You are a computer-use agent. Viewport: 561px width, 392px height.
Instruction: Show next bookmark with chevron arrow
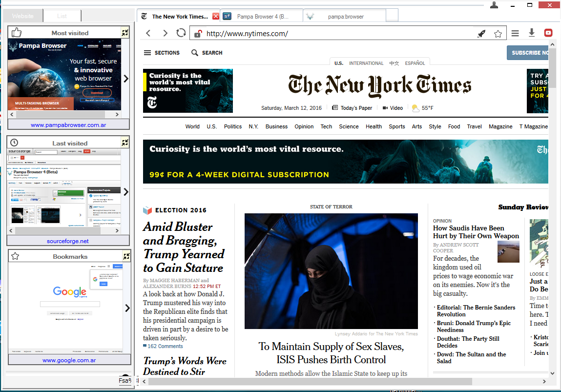pyautogui.click(x=127, y=308)
